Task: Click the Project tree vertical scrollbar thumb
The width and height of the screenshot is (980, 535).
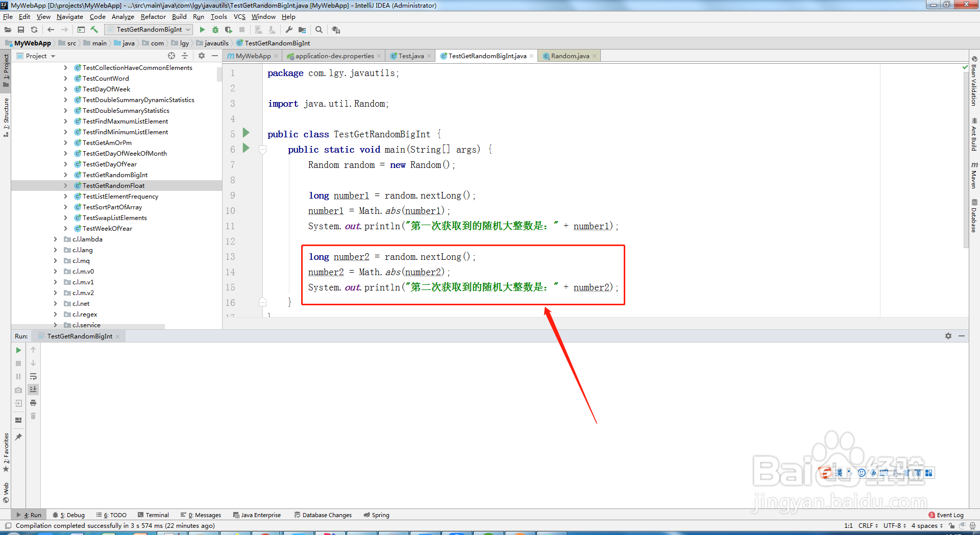Action: (219, 75)
